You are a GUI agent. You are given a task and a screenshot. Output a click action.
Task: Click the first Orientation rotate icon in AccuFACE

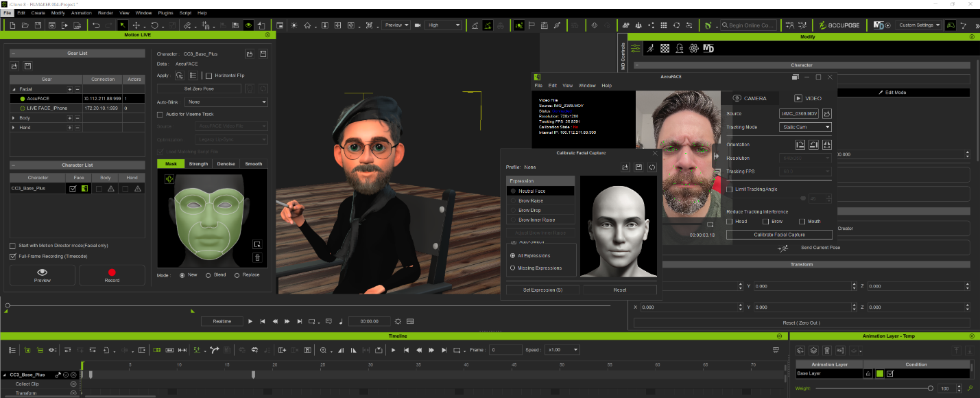[x=800, y=145]
